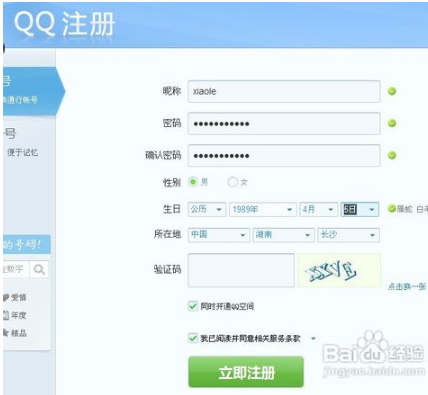
Task: Click the 年度 calendar icon in sidebar
Action: click(x=6, y=315)
